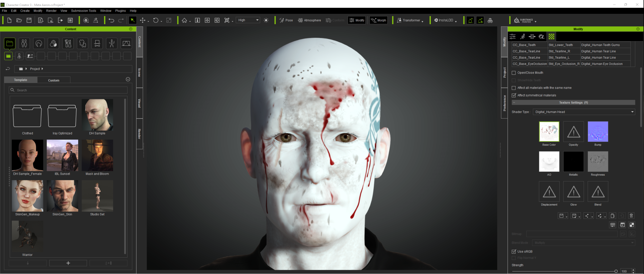Open the Stage category in Content
644x274 pixels.
pyautogui.click(x=126, y=43)
